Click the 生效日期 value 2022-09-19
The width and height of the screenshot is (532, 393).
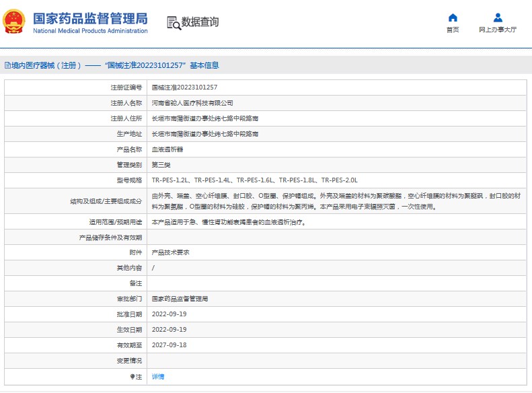click(x=169, y=330)
